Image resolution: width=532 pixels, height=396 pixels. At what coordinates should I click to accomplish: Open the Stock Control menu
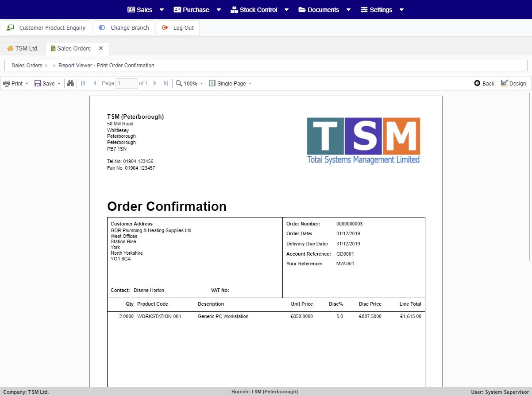coord(254,10)
